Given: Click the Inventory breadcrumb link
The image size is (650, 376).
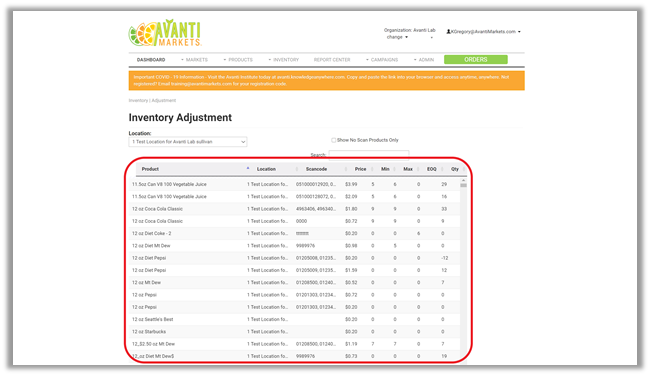Looking at the screenshot, I should [x=138, y=100].
